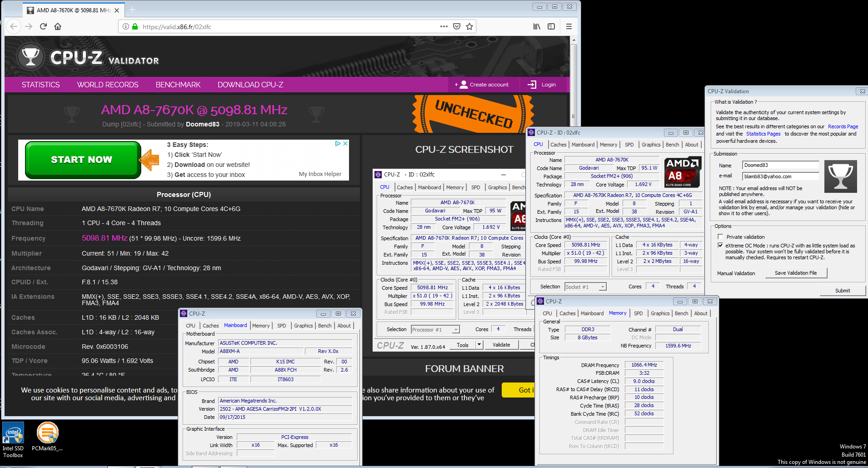Screen dimensions: 868x468
Task: Open the browser Library icon
Action: pyautogui.click(x=537, y=26)
